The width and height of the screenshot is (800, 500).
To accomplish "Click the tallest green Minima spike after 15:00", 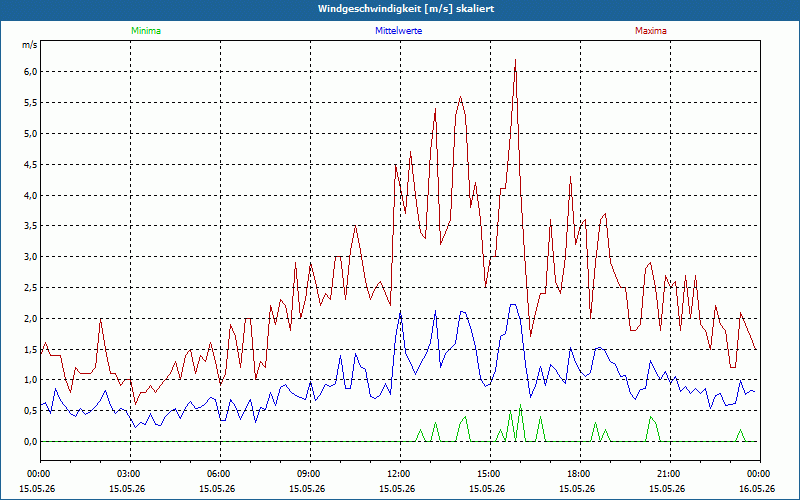I will click(520, 405).
